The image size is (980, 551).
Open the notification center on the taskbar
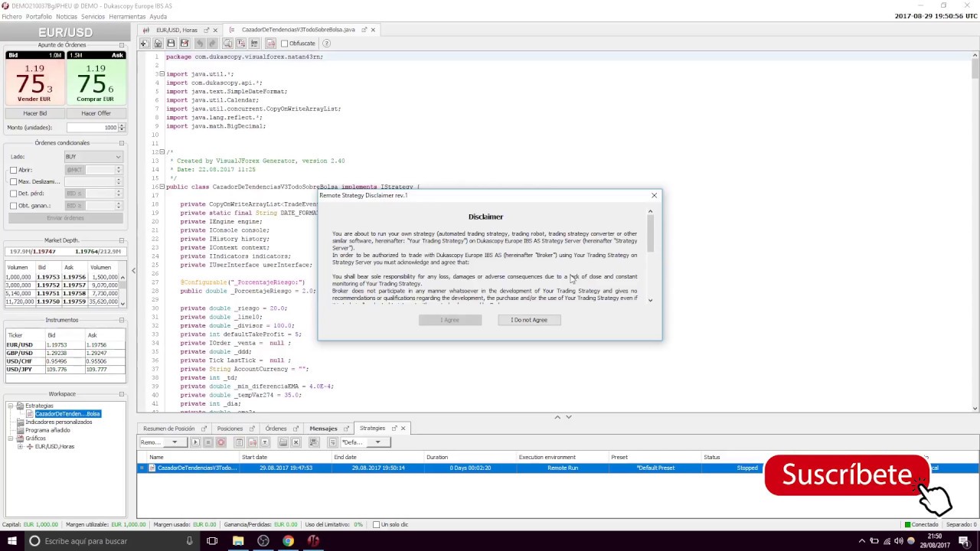pyautogui.click(x=963, y=541)
